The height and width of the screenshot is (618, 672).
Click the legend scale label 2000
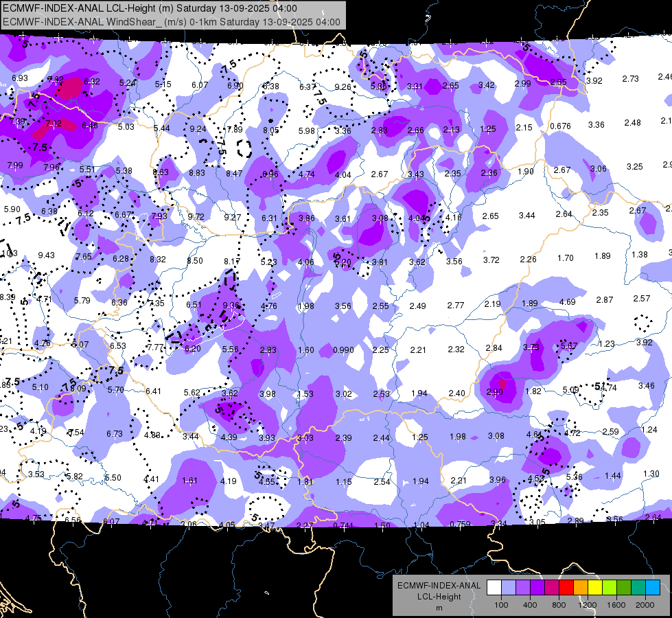[x=645, y=605]
